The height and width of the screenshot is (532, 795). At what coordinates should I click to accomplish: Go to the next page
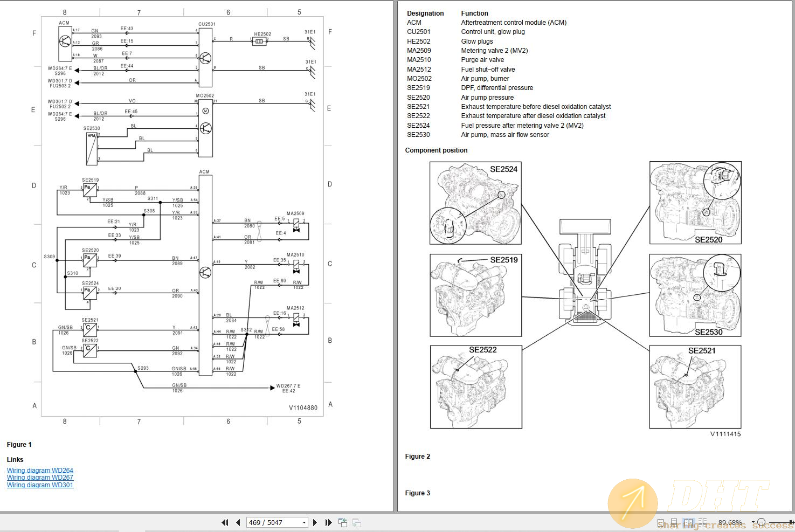[x=315, y=522]
